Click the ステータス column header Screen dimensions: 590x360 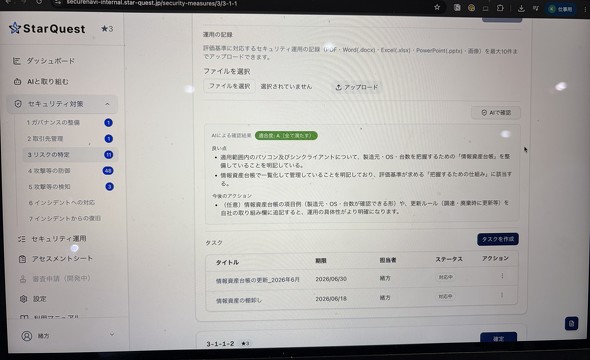point(449,259)
